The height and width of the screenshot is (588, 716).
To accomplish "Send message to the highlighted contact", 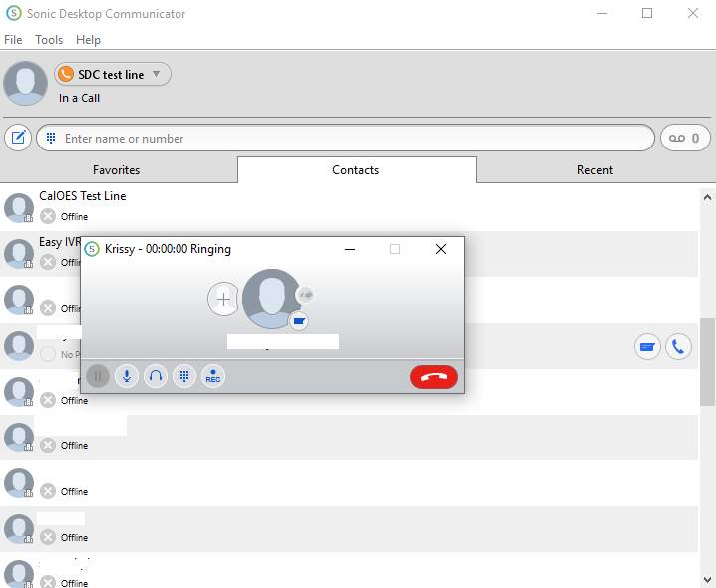I will click(647, 347).
